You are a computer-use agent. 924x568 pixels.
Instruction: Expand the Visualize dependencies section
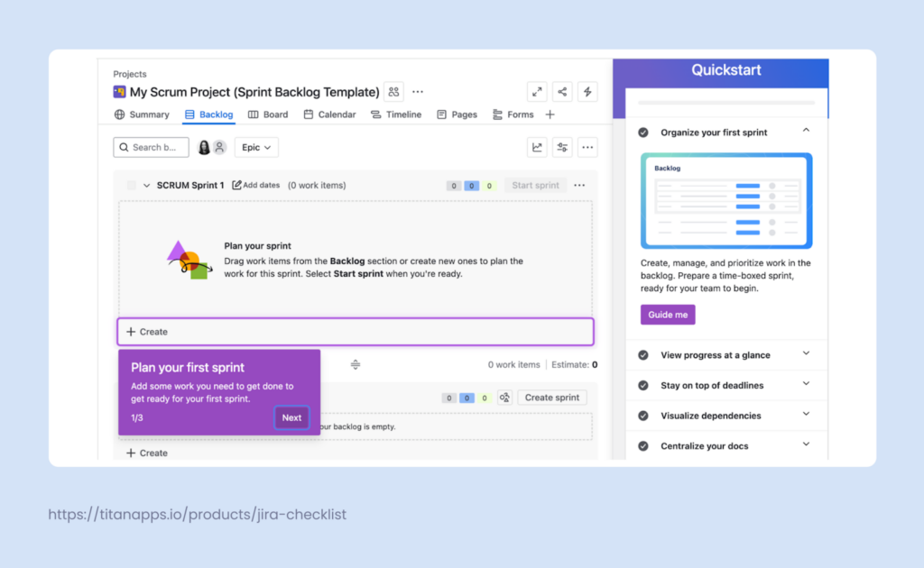click(806, 415)
